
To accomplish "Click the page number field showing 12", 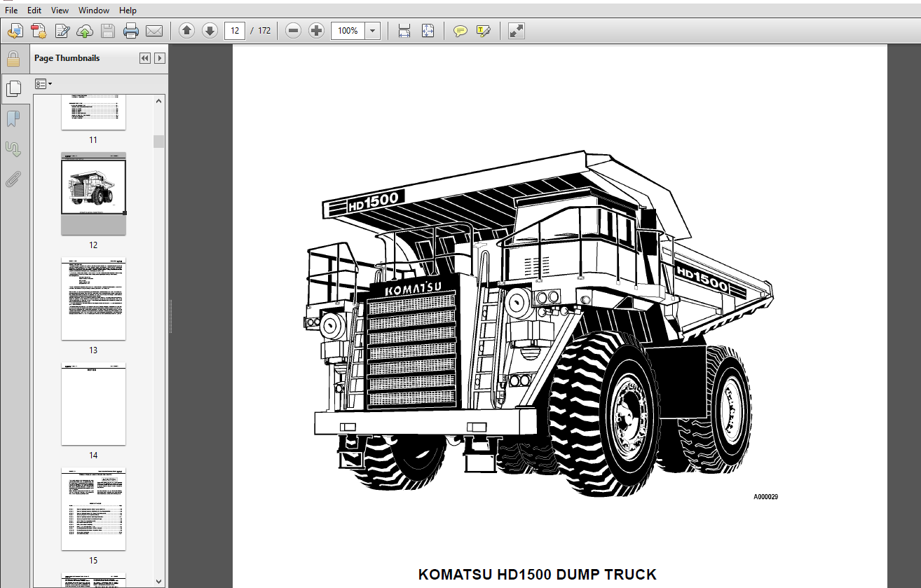I will [x=235, y=31].
